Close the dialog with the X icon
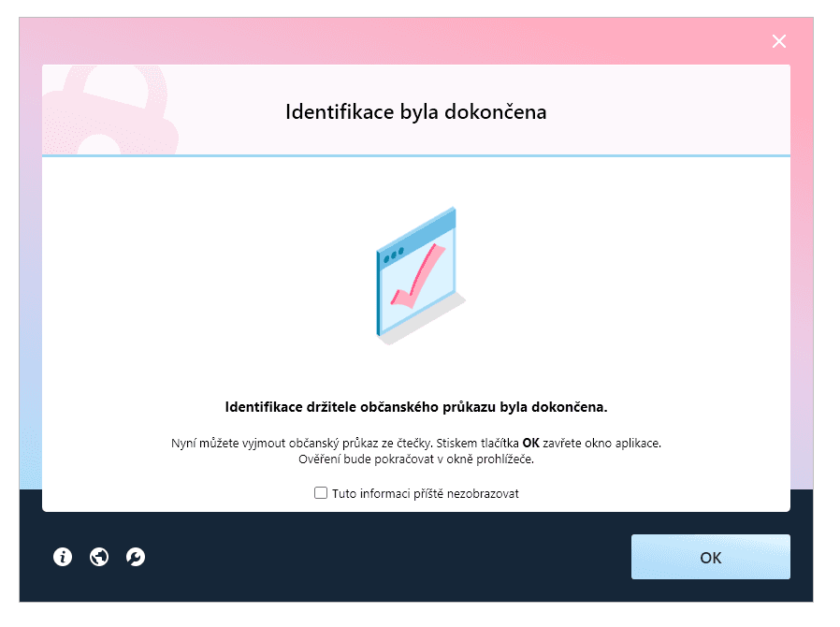840x627 pixels. tap(779, 41)
